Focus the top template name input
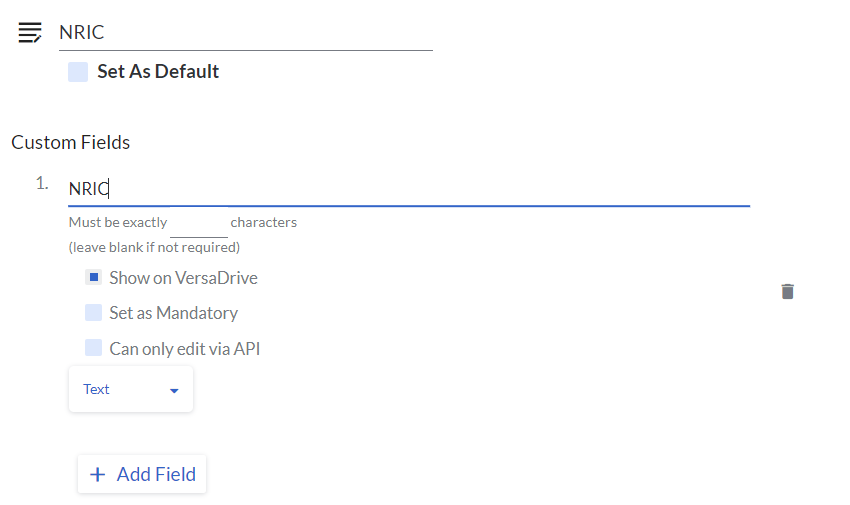 [245, 33]
